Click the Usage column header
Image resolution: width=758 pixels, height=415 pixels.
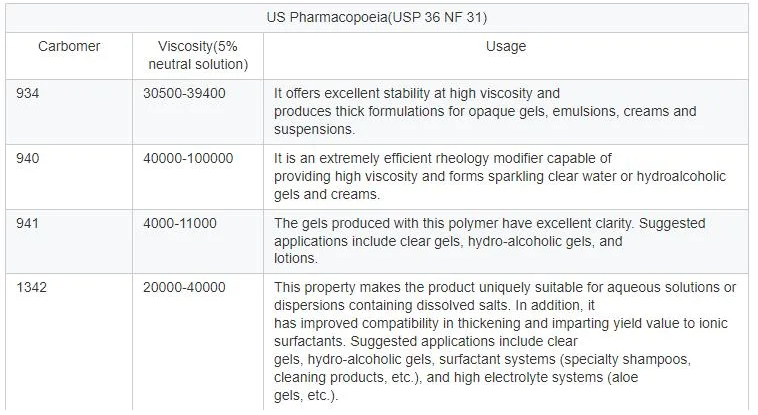click(x=506, y=46)
